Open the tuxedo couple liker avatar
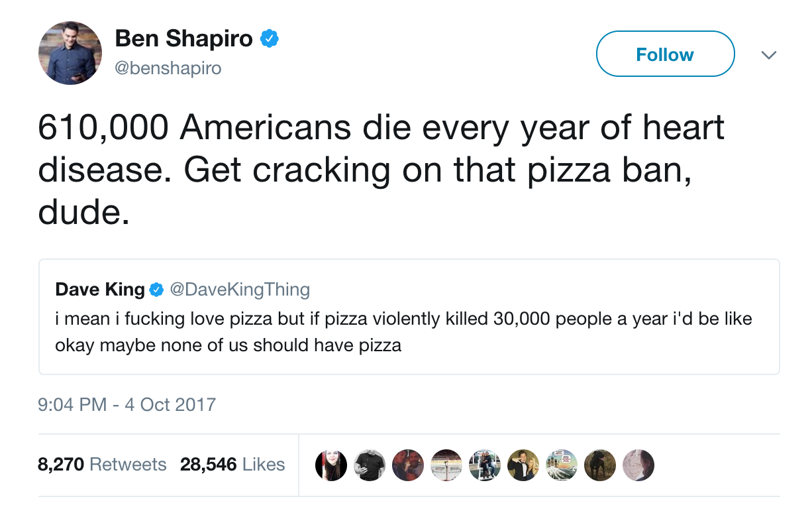The image size is (812, 505). pos(523,465)
